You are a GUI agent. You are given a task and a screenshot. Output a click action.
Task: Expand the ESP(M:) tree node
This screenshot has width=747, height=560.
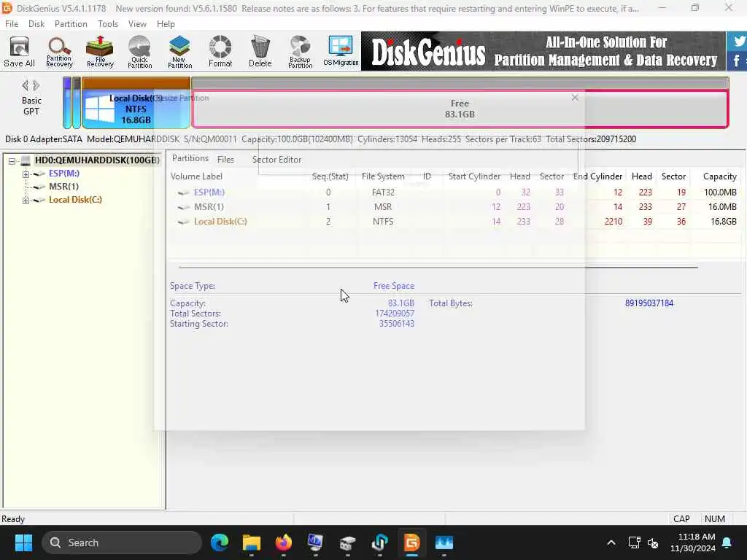26,174
